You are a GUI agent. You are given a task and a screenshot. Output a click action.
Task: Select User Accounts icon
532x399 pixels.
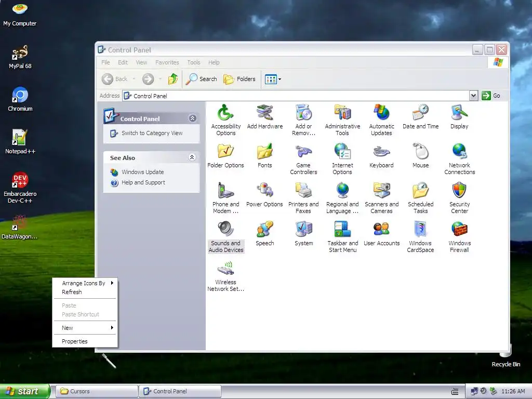381,234
